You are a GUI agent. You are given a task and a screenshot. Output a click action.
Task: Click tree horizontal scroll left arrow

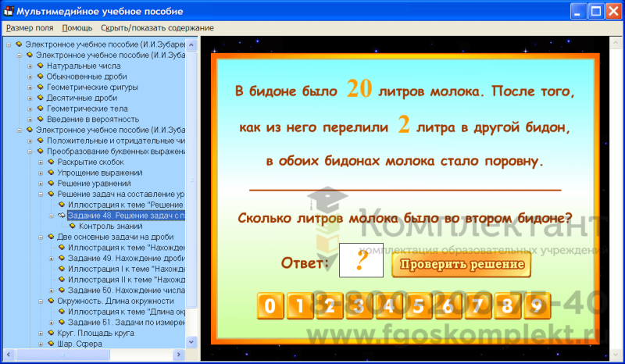coord(9,355)
